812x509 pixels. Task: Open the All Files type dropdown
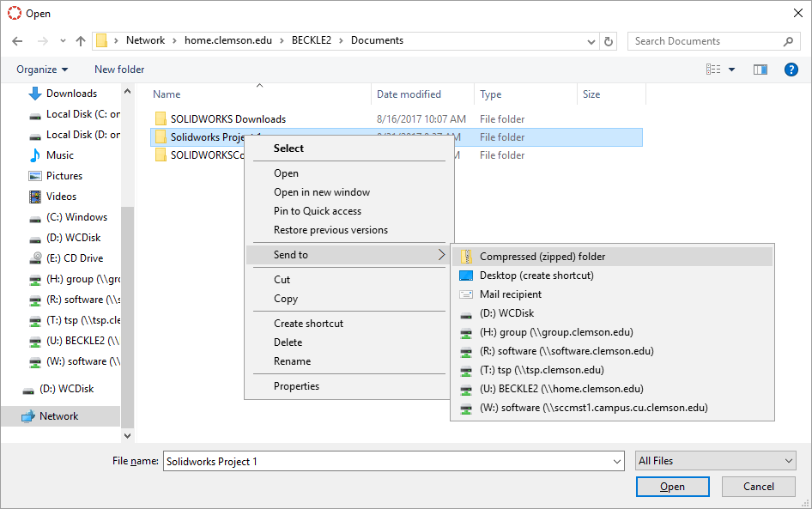click(x=716, y=461)
